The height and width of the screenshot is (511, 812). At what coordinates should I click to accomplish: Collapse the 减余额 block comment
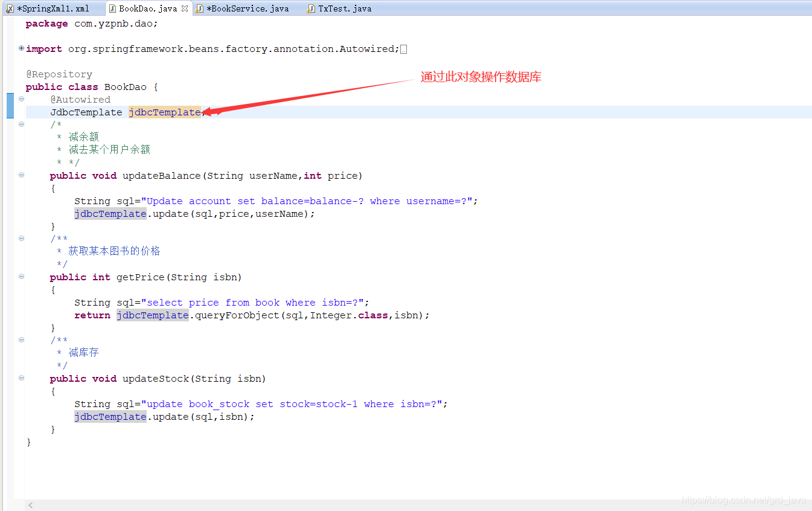22,124
